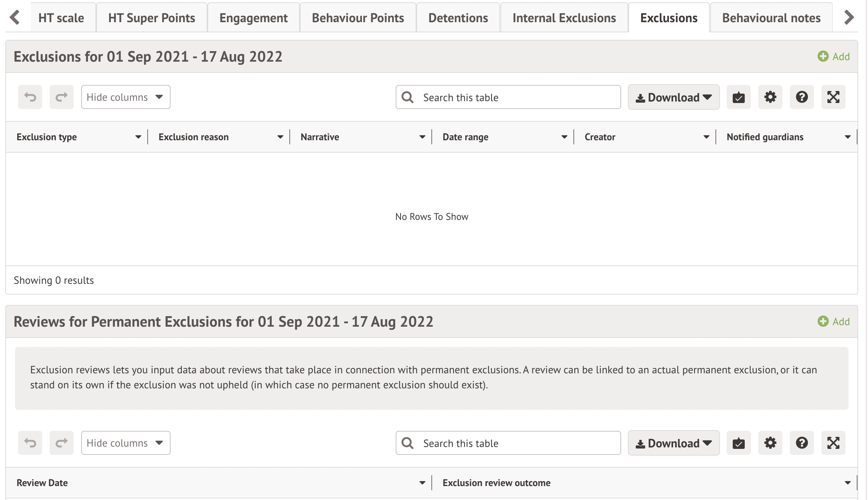Open help icon in Exclusions table toolbar
The width and height of the screenshot is (868, 500).
pos(801,97)
